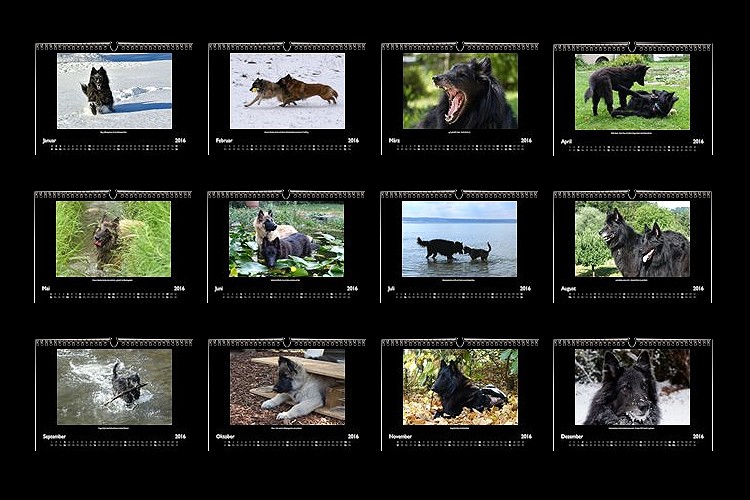
Task: Click the spiral binding hook on Juli page
Action: pos(460,194)
